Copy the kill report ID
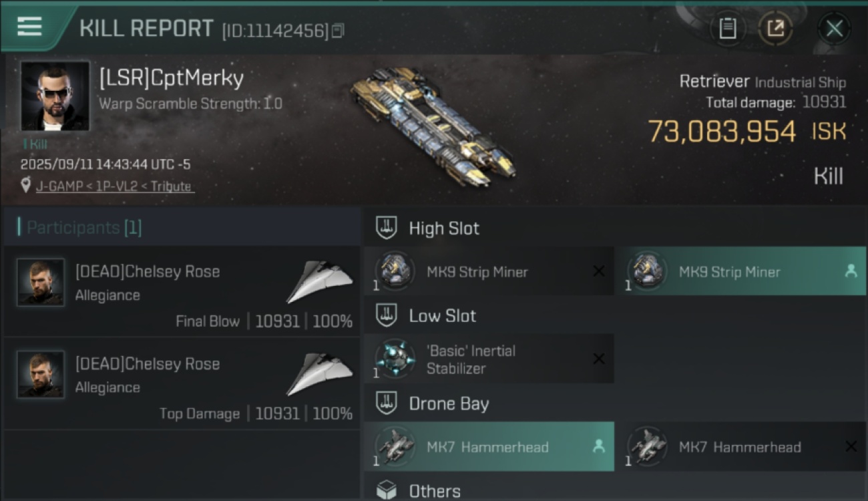 coord(338,31)
